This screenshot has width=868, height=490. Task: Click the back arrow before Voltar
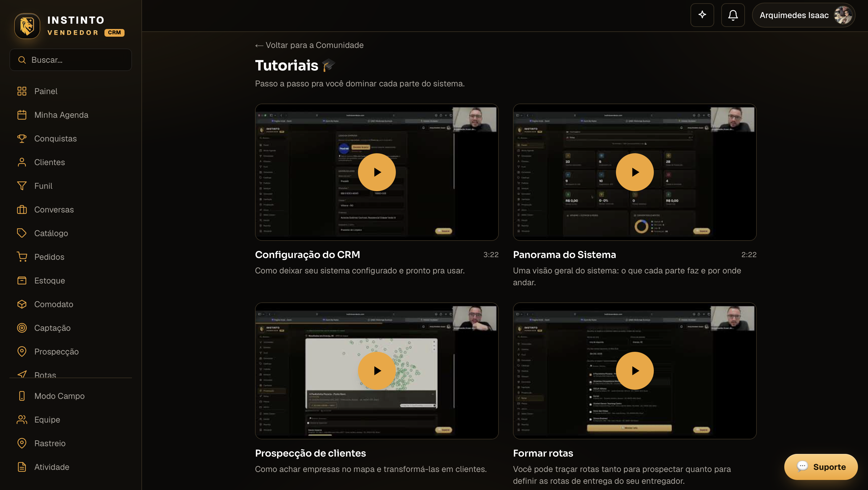click(259, 46)
